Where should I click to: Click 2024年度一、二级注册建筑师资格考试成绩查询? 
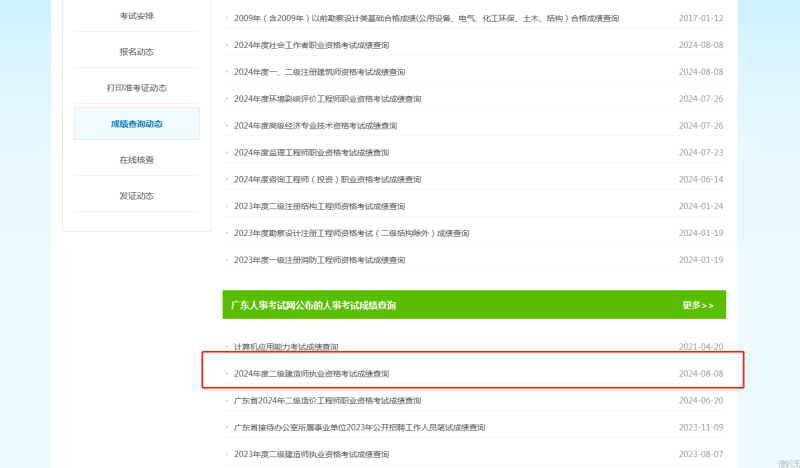click(319, 73)
